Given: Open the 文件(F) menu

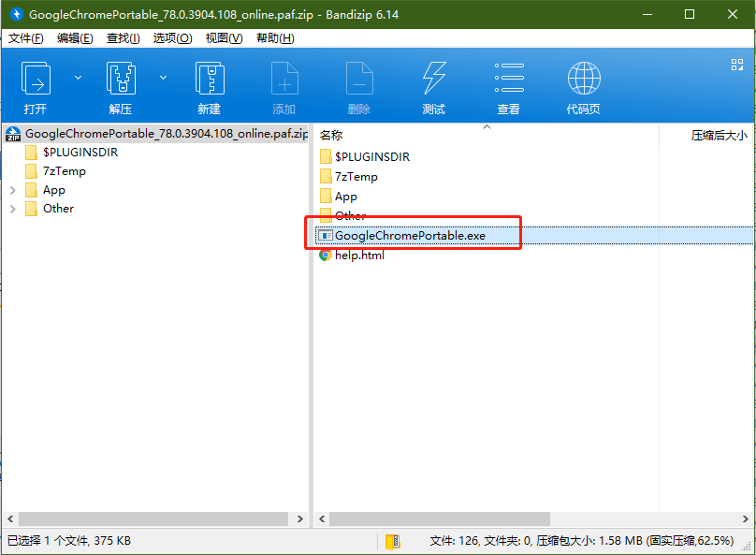Looking at the screenshot, I should point(25,38).
